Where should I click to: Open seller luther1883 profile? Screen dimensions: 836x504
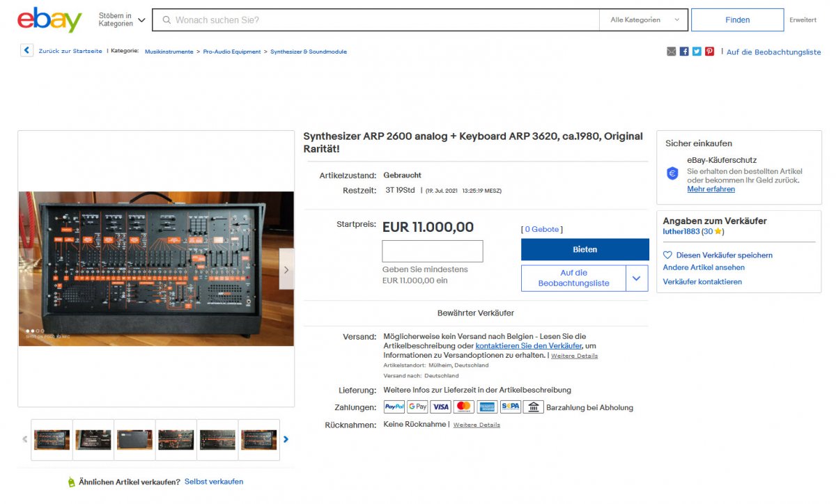[x=681, y=231]
